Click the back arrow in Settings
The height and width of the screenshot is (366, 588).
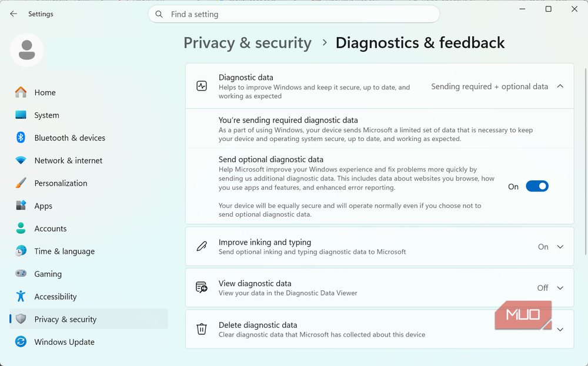14,14
